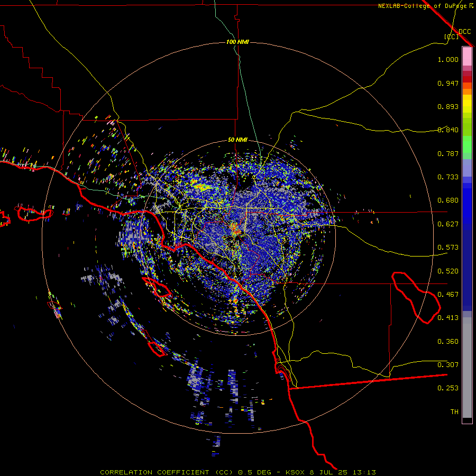Click the 0.253 scale value
The height and width of the screenshot is (476, 476).
(448, 388)
